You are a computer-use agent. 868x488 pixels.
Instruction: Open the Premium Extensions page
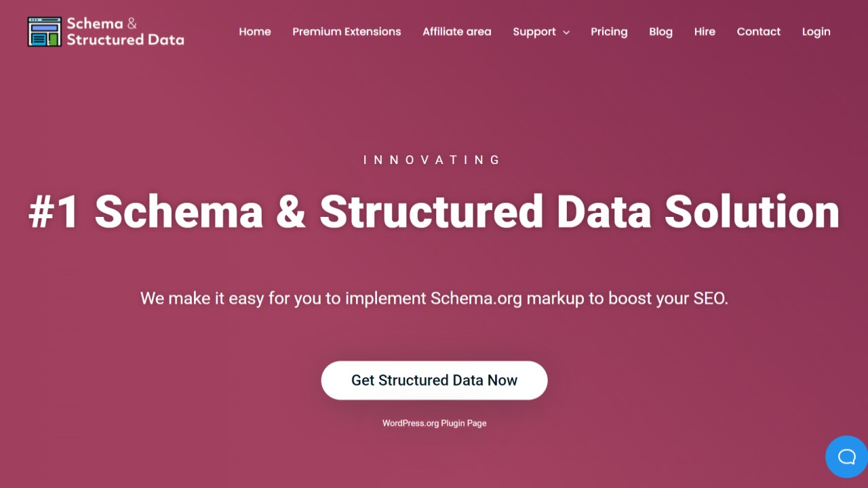[x=347, y=31]
